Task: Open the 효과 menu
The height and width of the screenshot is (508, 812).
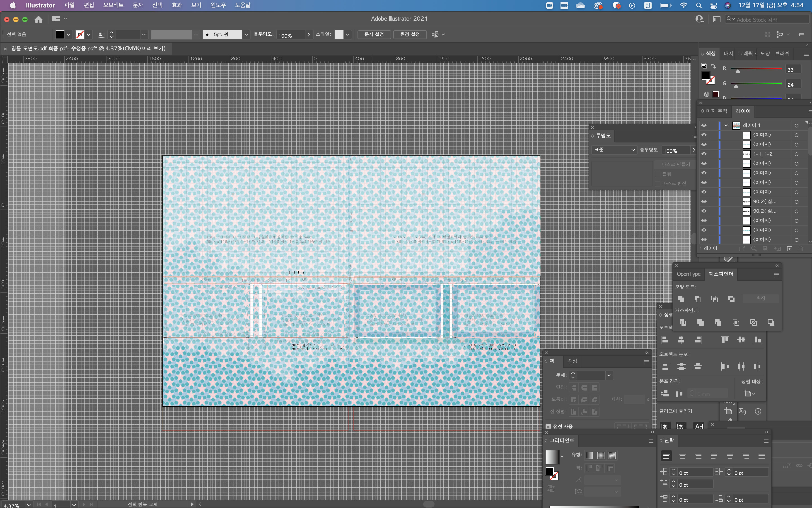Action: (177, 5)
